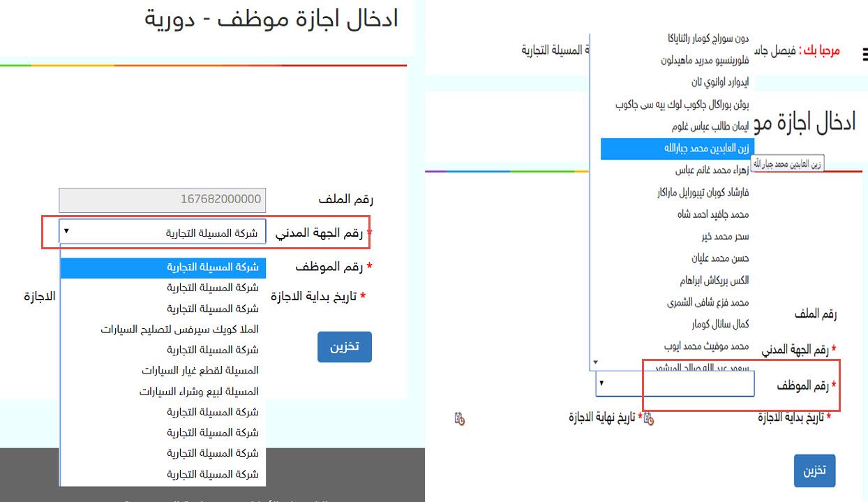The image size is (868, 502).
Task: Click رقم الملف label in right form
Action: [816, 315]
